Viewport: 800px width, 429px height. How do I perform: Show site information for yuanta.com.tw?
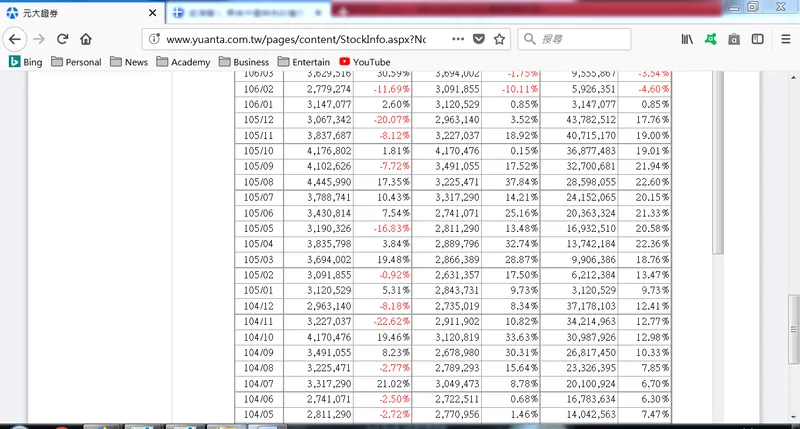(154, 39)
